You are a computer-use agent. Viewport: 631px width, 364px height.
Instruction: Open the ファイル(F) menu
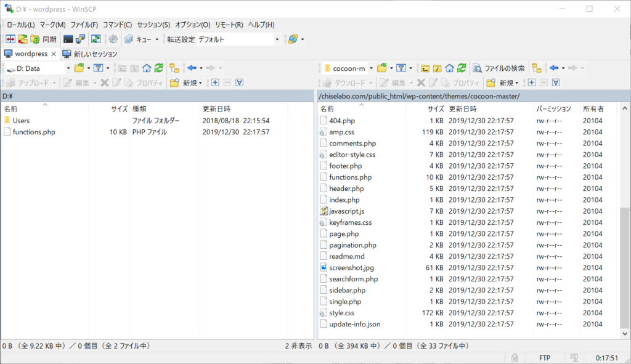(x=84, y=25)
